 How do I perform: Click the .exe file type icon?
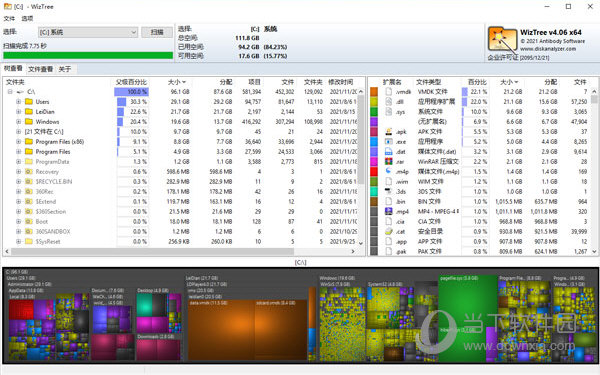pyautogui.click(x=389, y=142)
